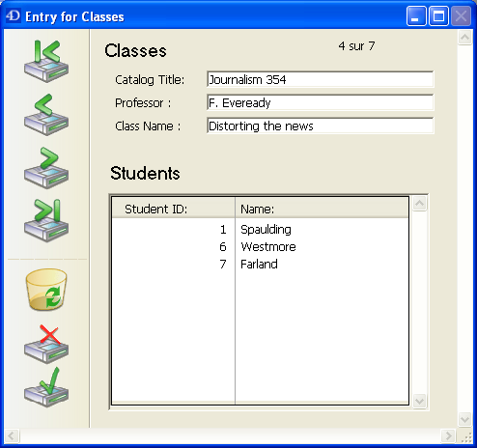Go to the previous record icon

46,115
